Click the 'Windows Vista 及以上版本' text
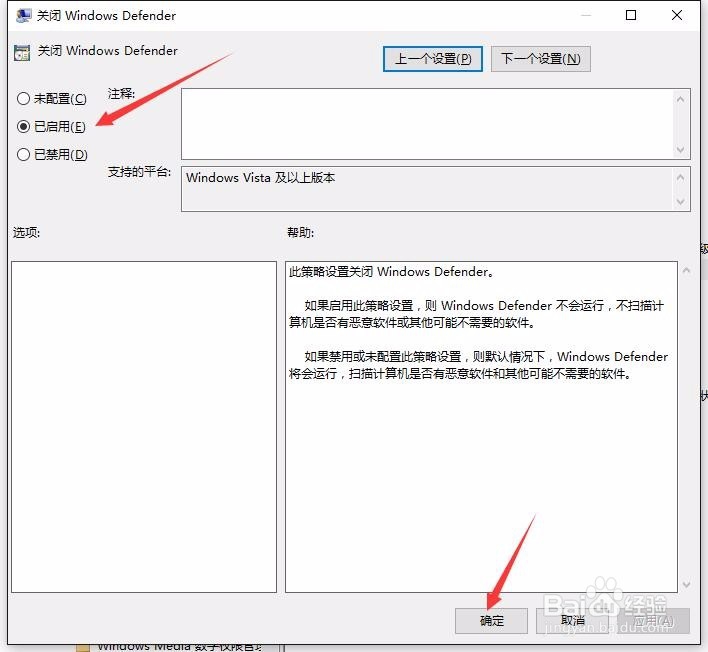The width and height of the screenshot is (708, 652). (x=261, y=177)
